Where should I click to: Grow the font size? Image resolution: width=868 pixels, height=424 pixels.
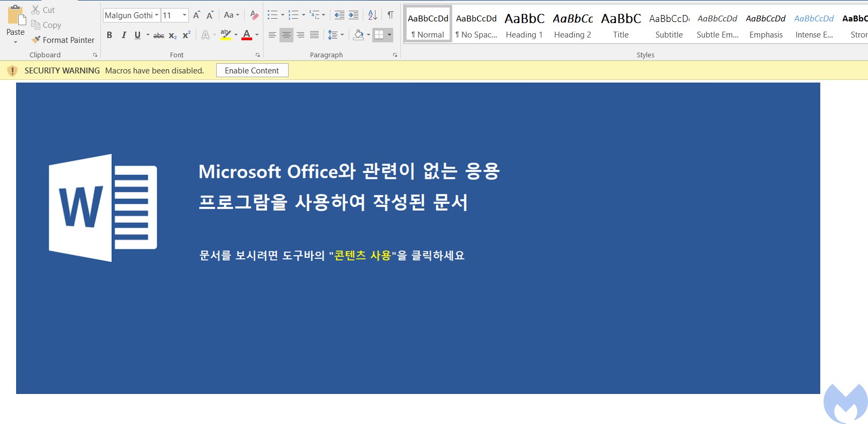[x=196, y=16]
